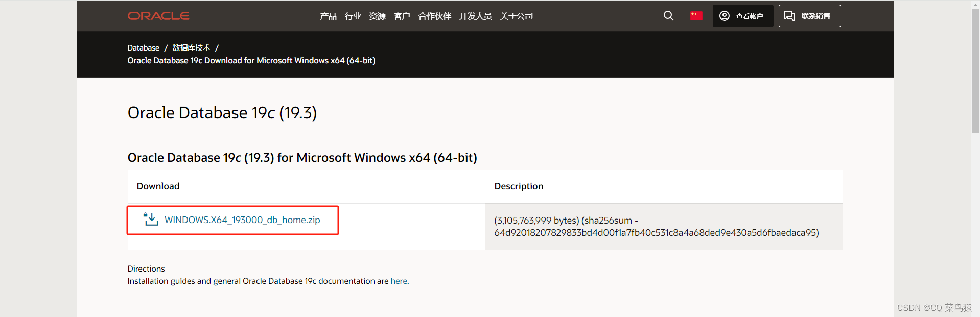The height and width of the screenshot is (317, 980).
Task: Open the 产品 menu
Action: tap(328, 16)
